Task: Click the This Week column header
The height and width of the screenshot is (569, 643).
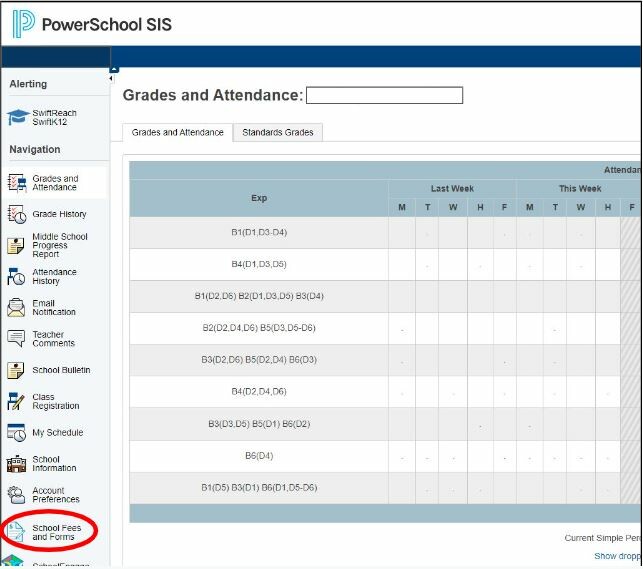Action: click(x=580, y=189)
